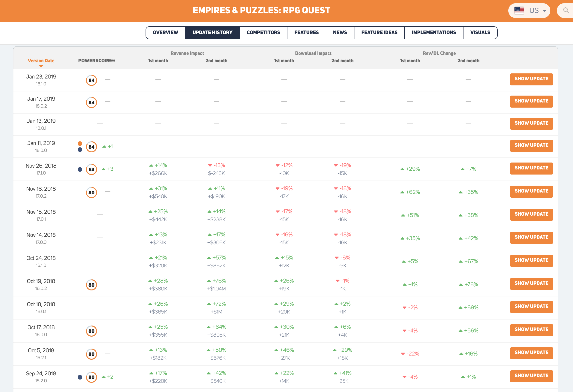This screenshot has height=392, width=573.
Task: Click the blue dot on the Jan 11, 2019 row
Action: click(x=80, y=150)
